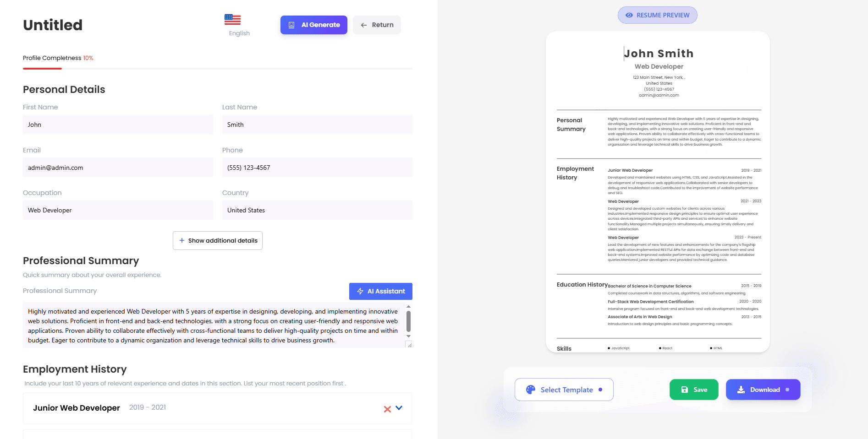The image size is (868, 439).
Task: Select the palette icon beside Select Template
Action: [x=531, y=389]
